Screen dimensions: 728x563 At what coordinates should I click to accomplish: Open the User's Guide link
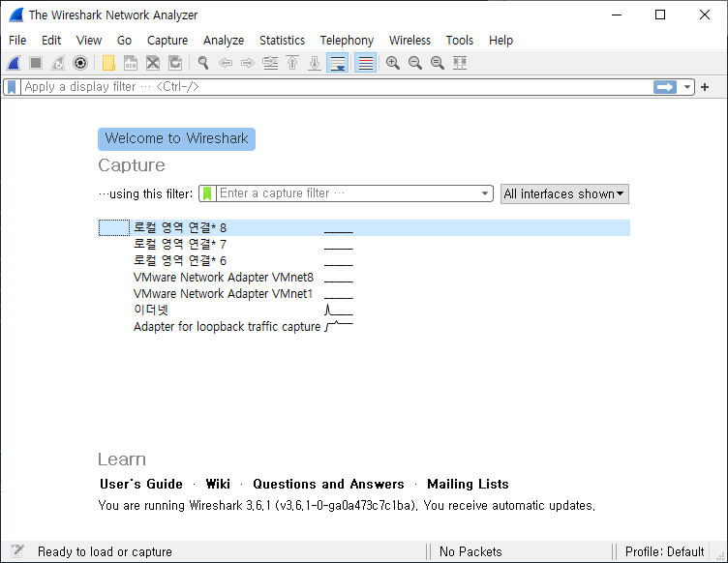(x=141, y=484)
